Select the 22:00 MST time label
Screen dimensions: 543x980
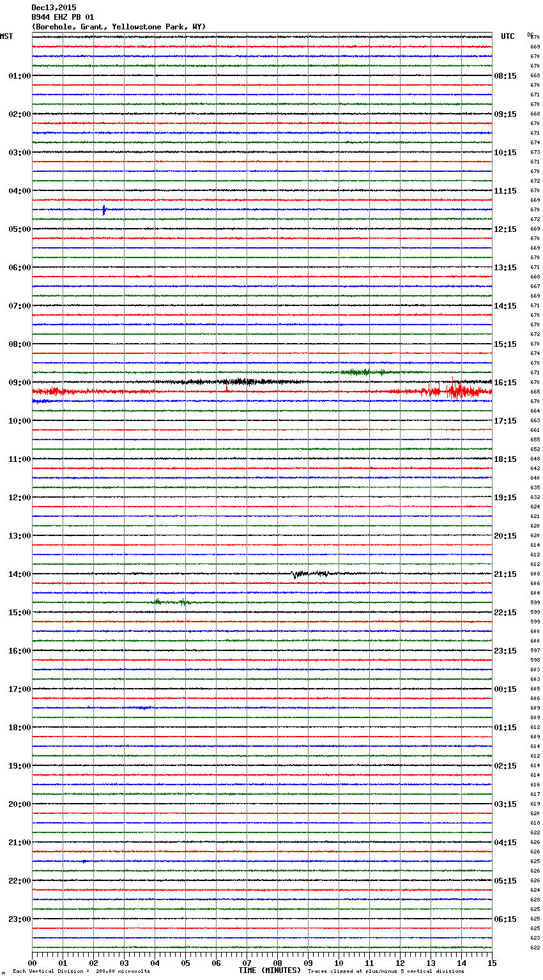pos(20,881)
